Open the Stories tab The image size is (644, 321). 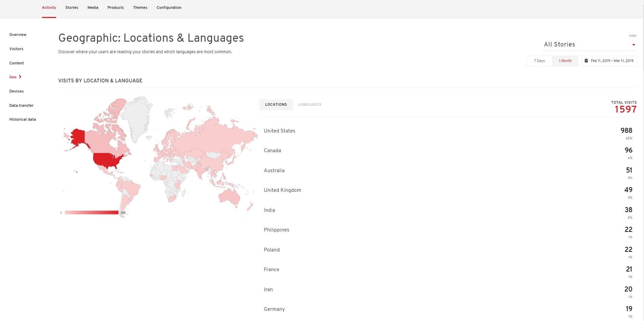coord(72,7)
